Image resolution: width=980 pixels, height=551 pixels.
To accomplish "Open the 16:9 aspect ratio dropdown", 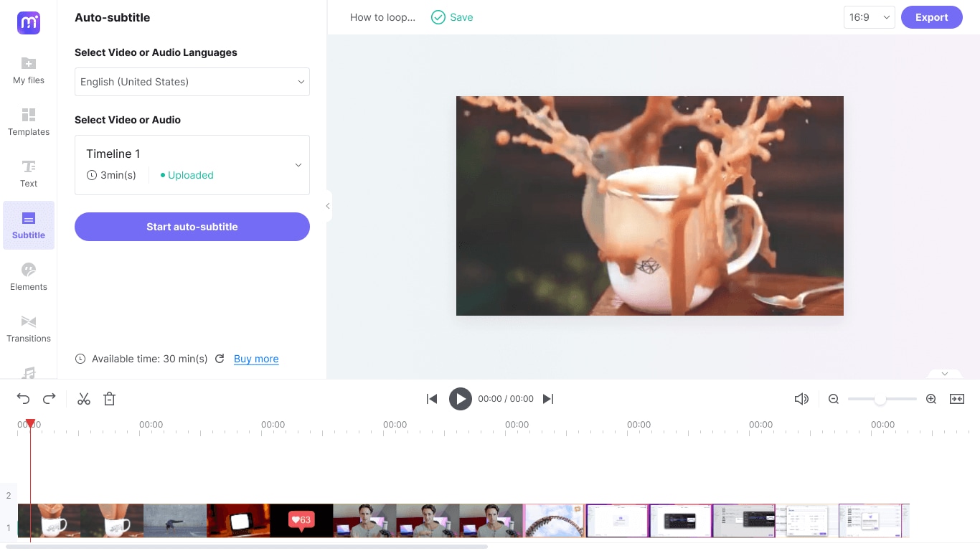I will pyautogui.click(x=869, y=17).
